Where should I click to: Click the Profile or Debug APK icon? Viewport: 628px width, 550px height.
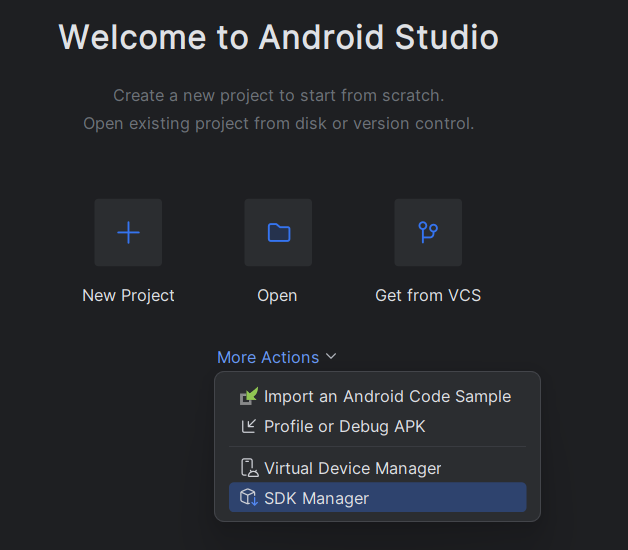coord(248,426)
